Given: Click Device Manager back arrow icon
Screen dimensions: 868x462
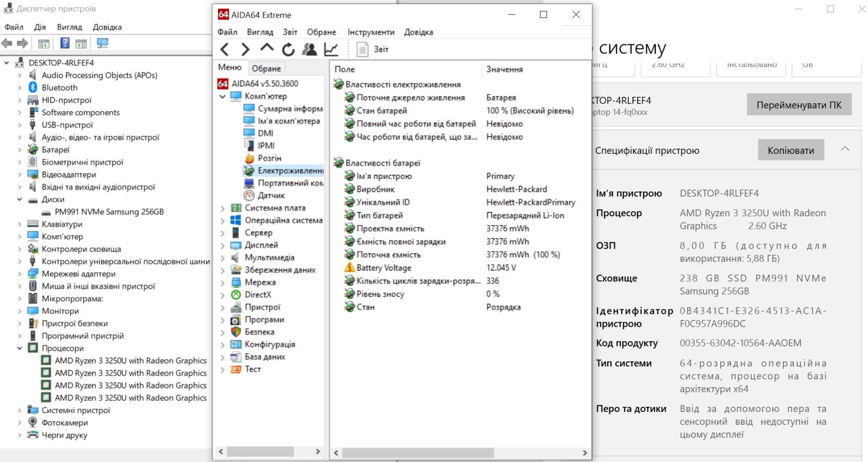Looking at the screenshot, I should [x=7, y=43].
